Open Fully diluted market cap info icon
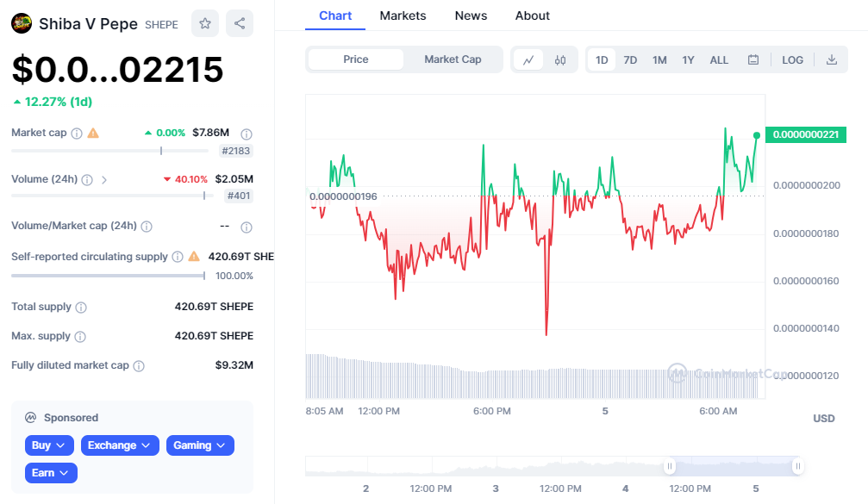 point(139,366)
